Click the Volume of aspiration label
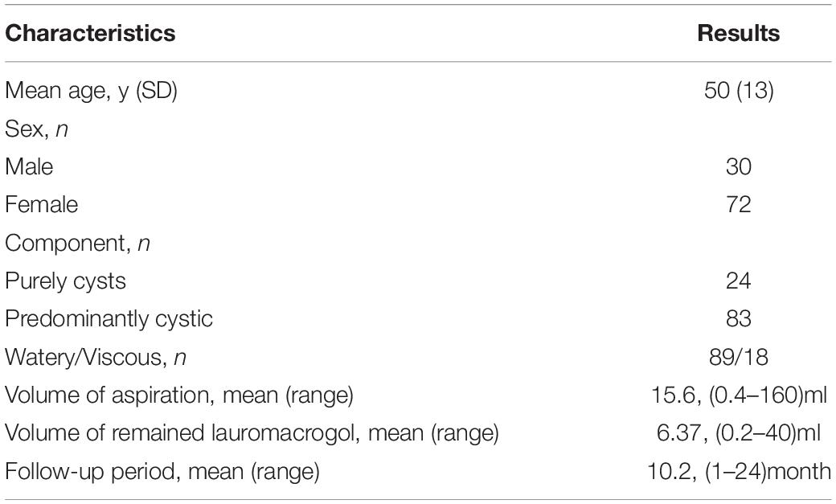Image resolution: width=836 pixels, height=504 pixels. [179, 395]
